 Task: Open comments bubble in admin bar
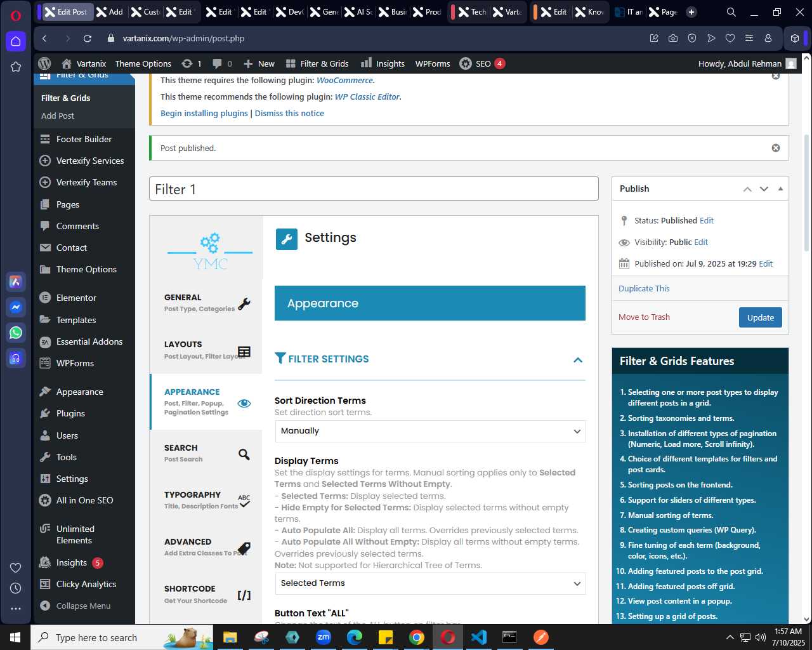click(x=222, y=63)
